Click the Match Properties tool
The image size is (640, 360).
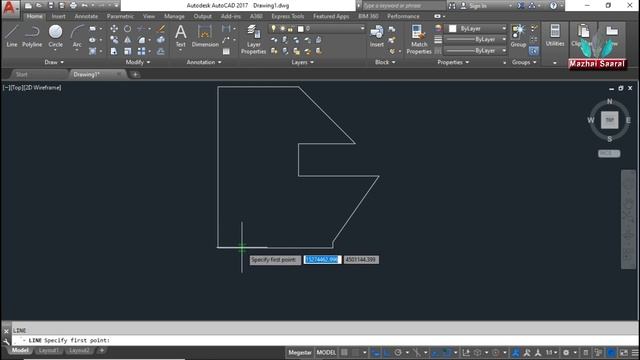click(x=419, y=39)
